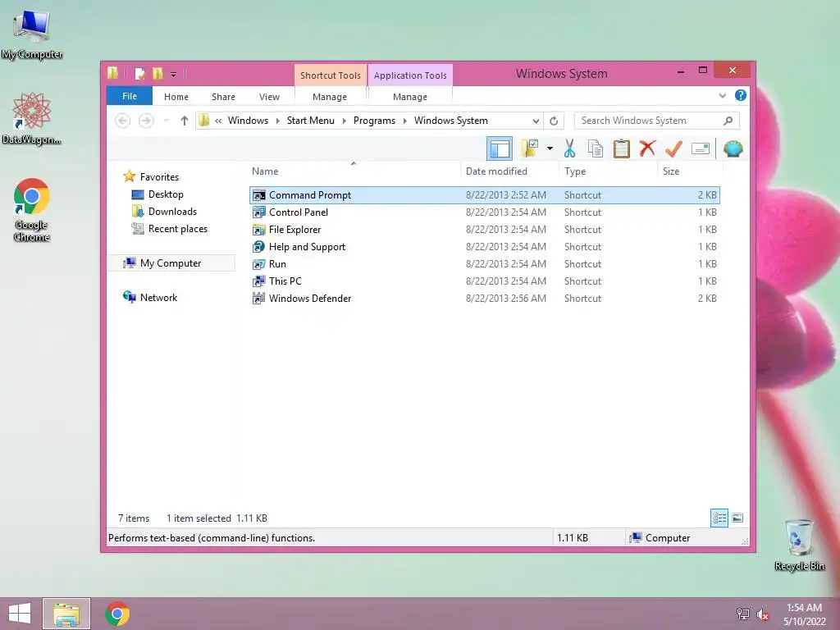840x630 pixels.
Task: Open Manage tab under Shortcut Tools
Action: [x=330, y=97]
